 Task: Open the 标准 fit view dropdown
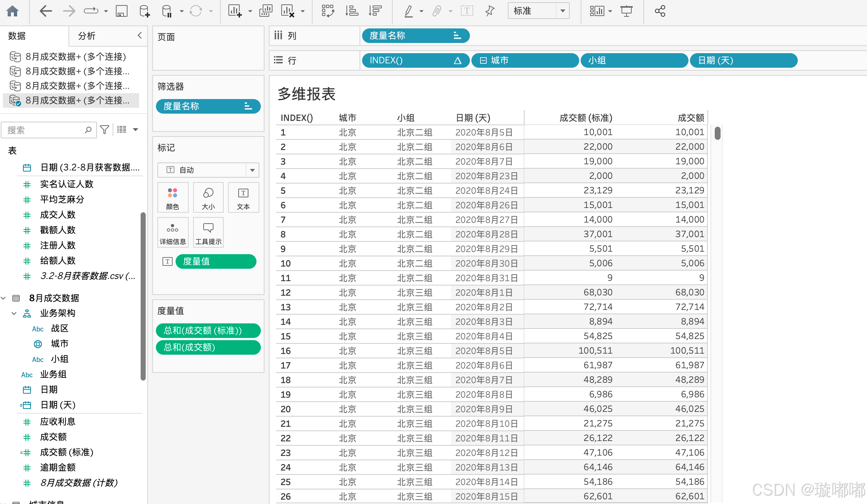[x=563, y=11]
